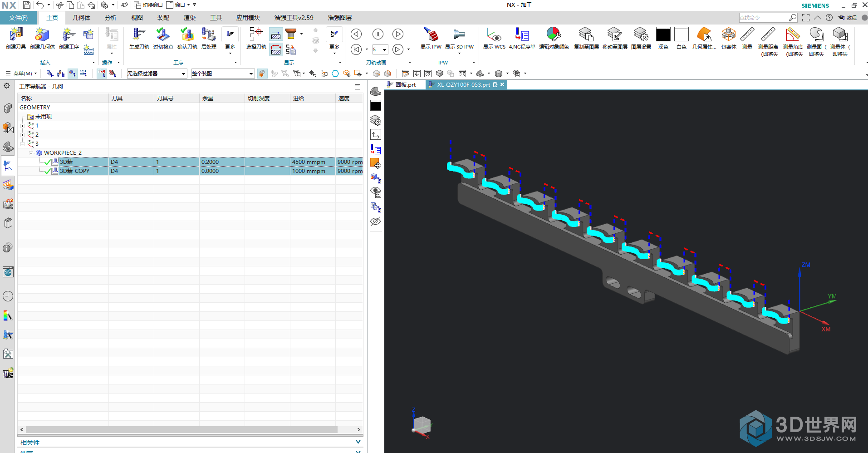Viewport: 868px width, 453px height.
Task: Click the Post Process (后处理) icon
Action: coord(209,35)
